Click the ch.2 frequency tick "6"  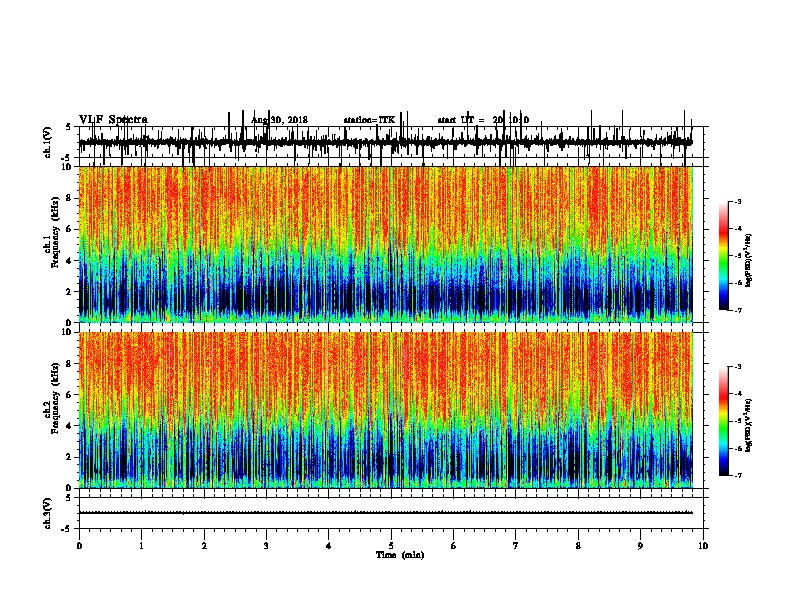[x=69, y=395]
